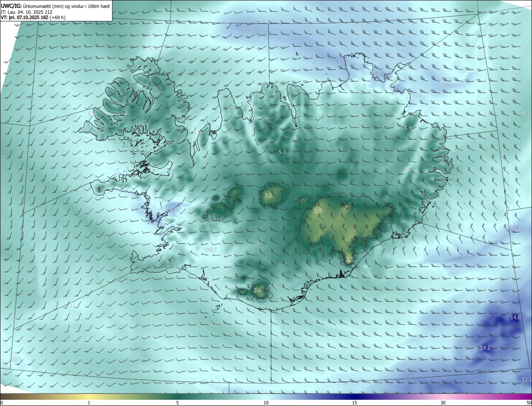Click the 11.2 value over the northeast sea
This screenshot has height=406, width=532.
pos(448,85)
